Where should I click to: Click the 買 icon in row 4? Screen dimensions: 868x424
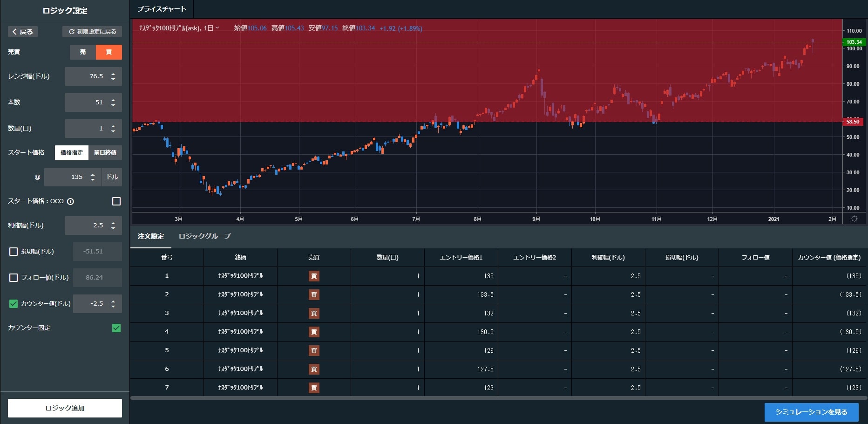tap(314, 332)
